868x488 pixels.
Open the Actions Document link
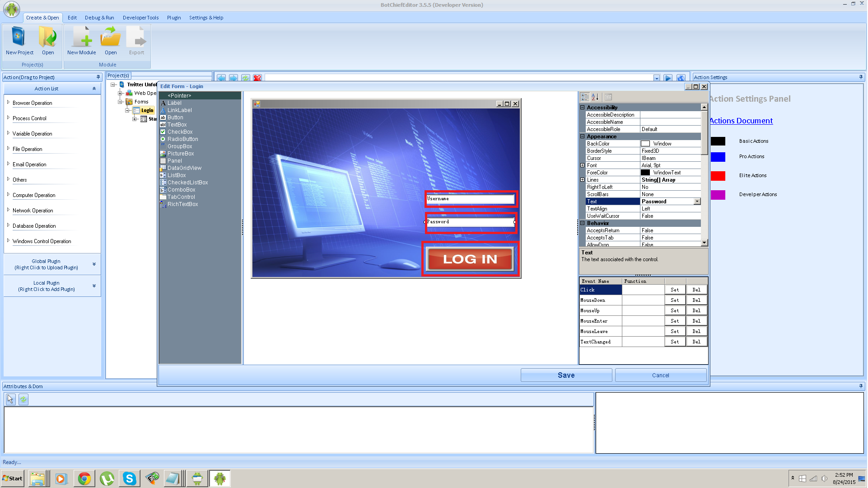[741, 121]
